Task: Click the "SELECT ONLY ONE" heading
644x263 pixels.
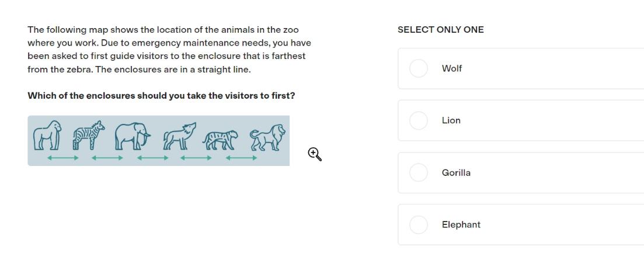Action: pyautogui.click(x=441, y=30)
